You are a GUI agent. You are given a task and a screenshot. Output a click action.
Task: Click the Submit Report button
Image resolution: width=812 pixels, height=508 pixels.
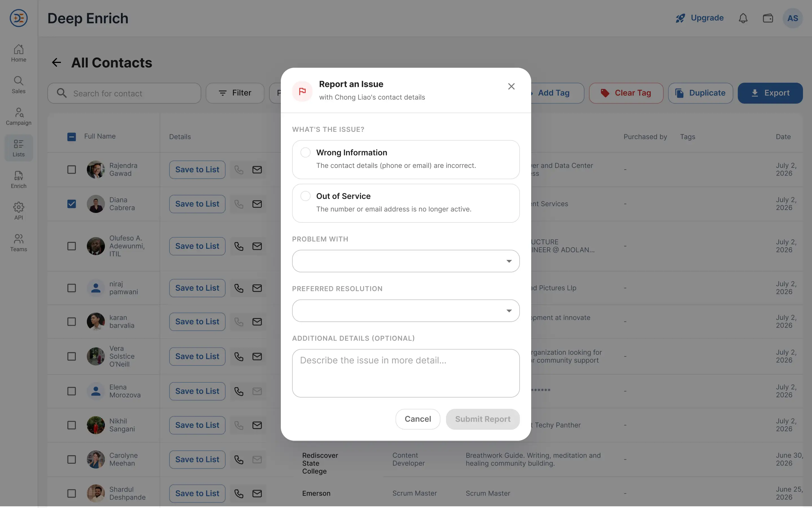pos(482,419)
